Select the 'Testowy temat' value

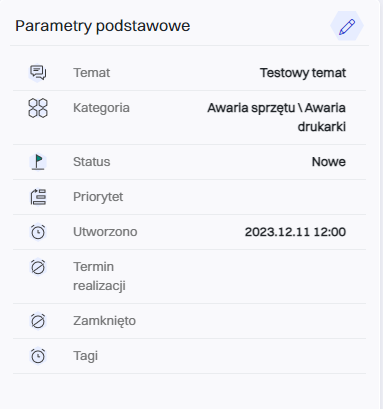[x=303, y=73]
